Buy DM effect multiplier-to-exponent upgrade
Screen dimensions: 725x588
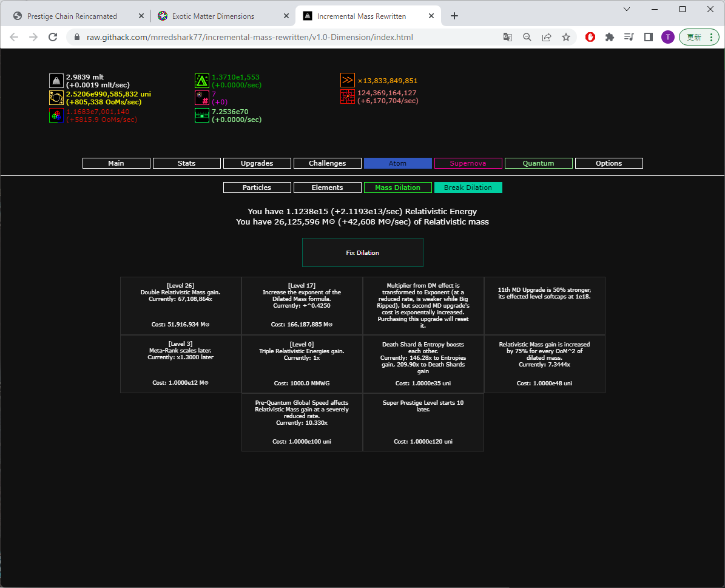tap(423, 306)
